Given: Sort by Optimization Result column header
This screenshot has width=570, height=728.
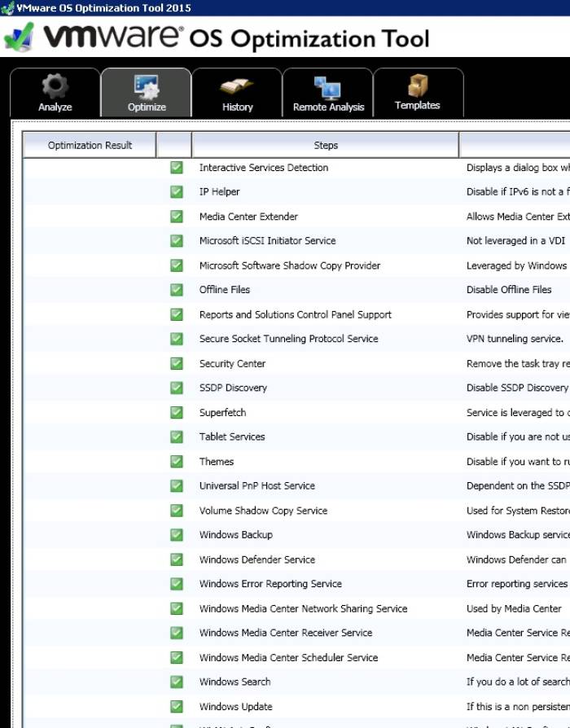Looking at the screenshot, I should click(90, 145).
